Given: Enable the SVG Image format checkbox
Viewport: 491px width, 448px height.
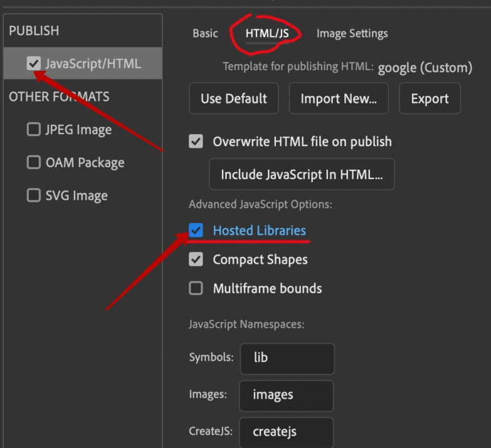Looking at the screenshot, I should (x=33, y=195).
